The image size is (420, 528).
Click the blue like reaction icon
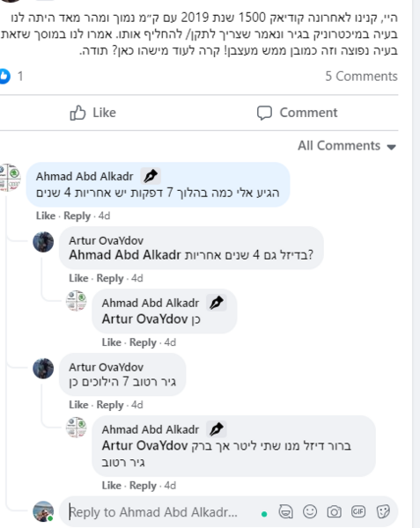pyautogui.click(x=4, y=76)
